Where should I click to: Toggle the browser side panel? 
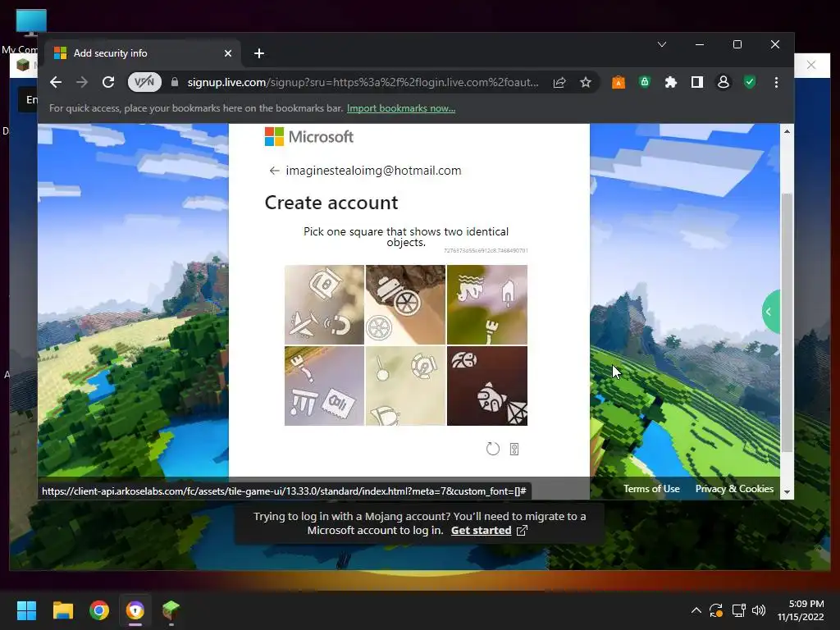point(697,82)
